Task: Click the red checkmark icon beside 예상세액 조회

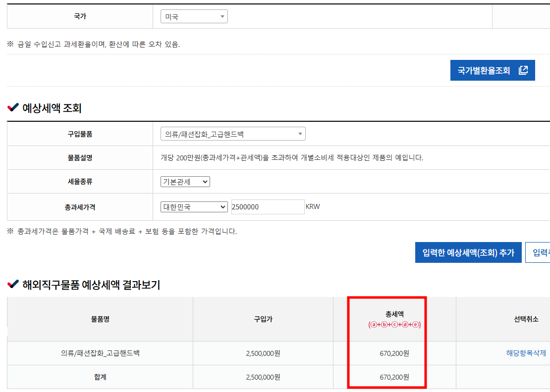Action: pos(12,109)
